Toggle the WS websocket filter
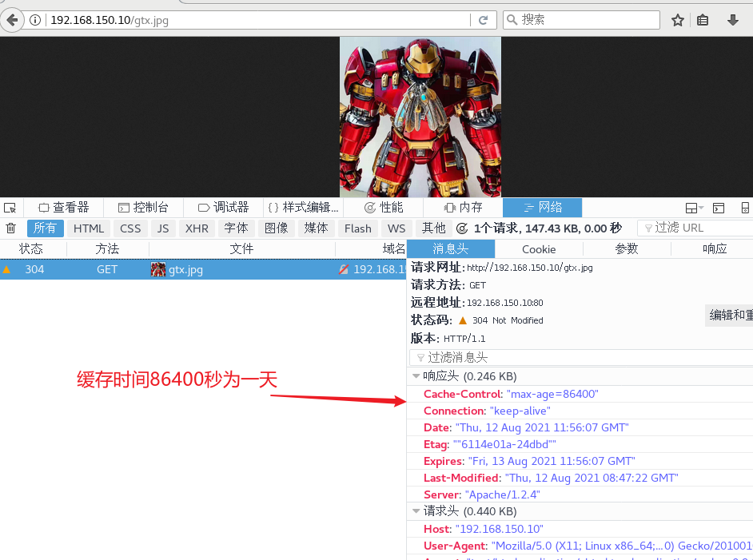Viewport: 753px width, 560px height. click(396, 228)
